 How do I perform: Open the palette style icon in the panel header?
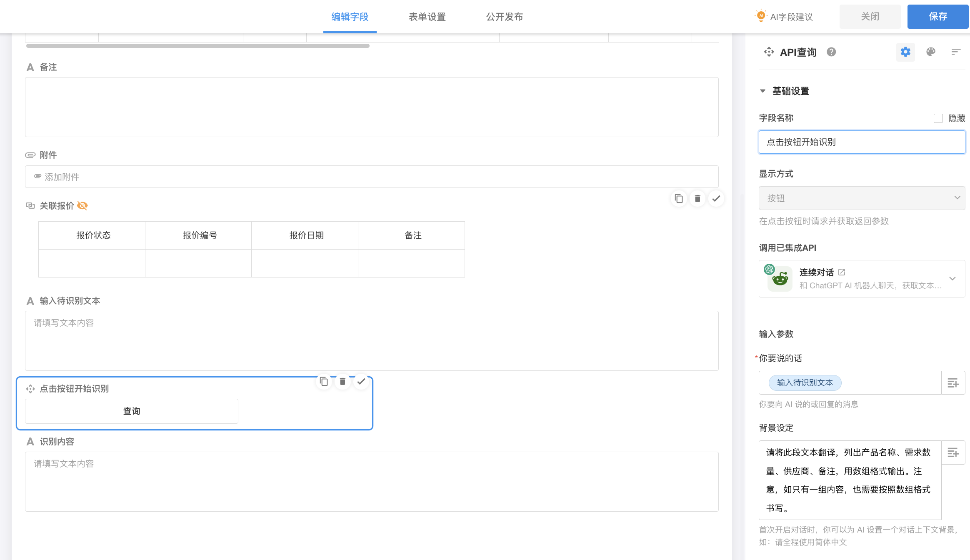coord(931,52)
